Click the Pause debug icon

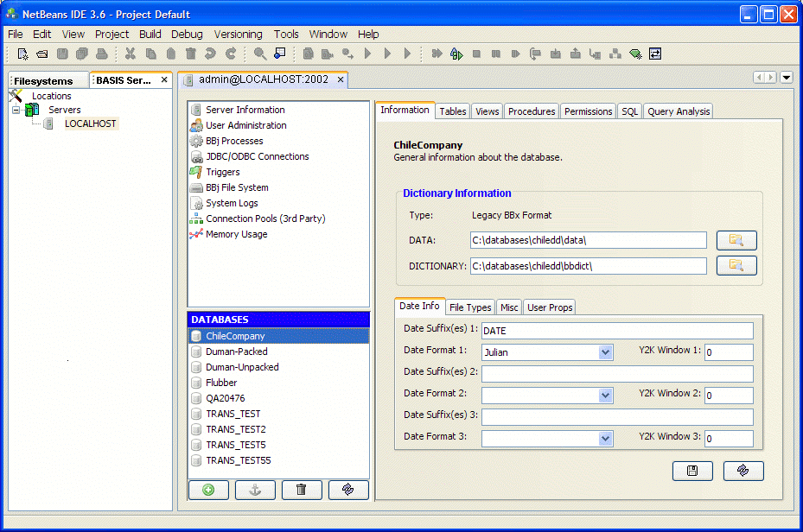[496, 54]
